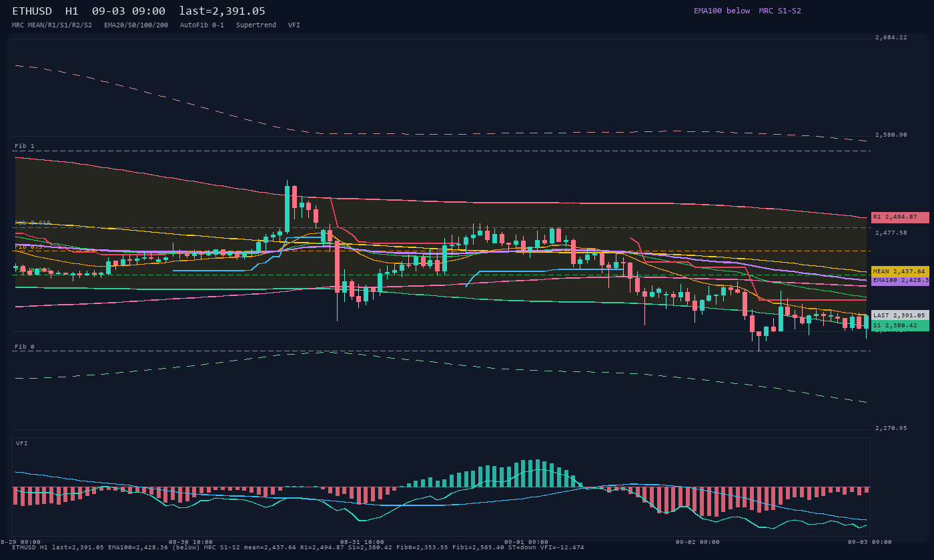Click the 2,477.58 price axis value

coord(891,233)
